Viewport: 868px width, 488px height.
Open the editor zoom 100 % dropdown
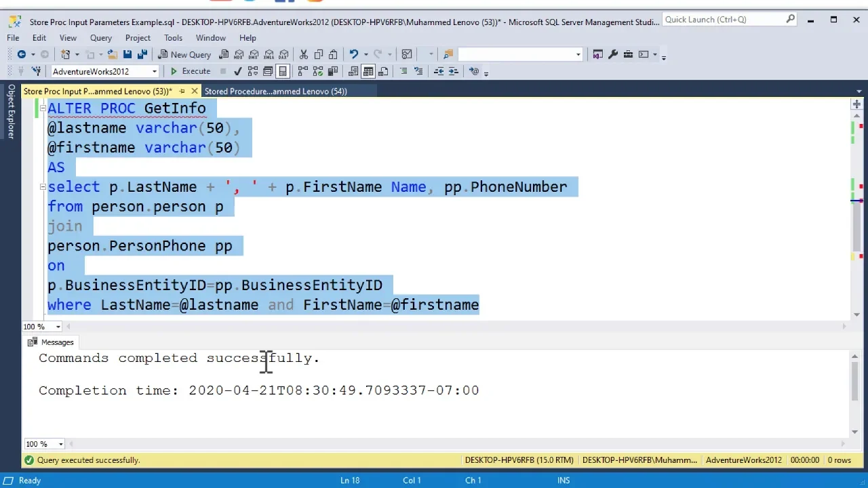click(x=58, y=327)
